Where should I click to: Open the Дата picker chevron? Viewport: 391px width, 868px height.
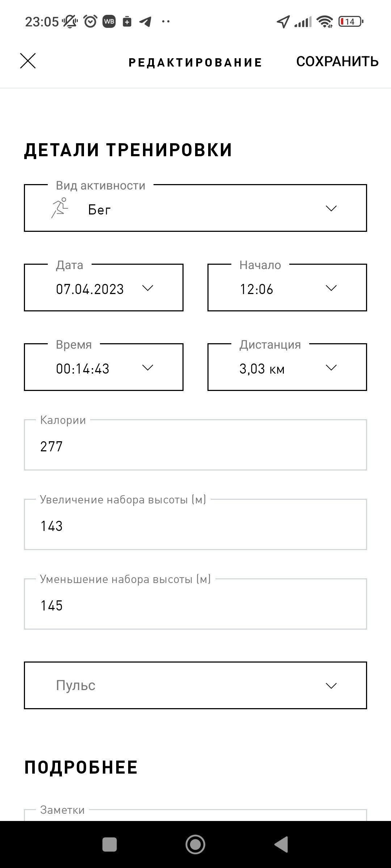(148, 288)
